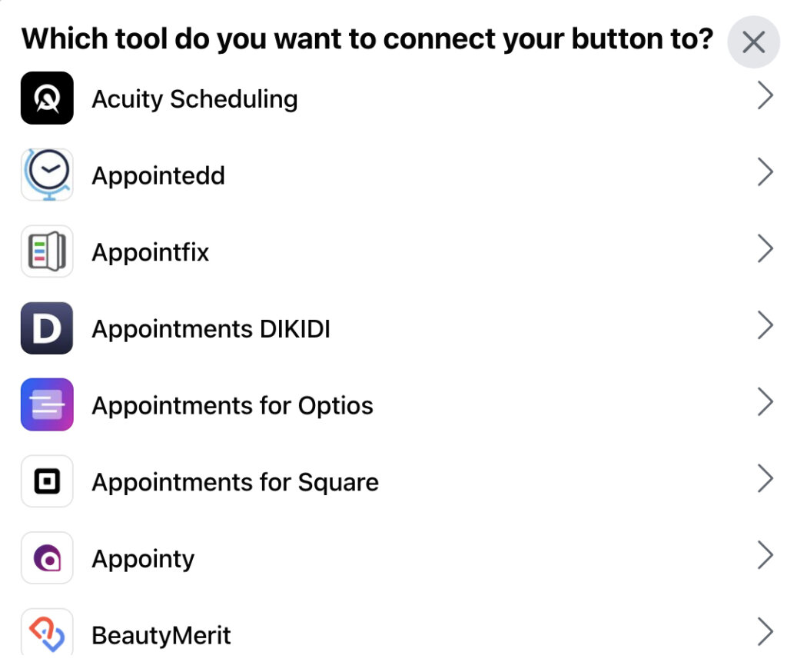Select the Acuity Scheduling icon
Viewport: 787px width, 672px height.
tap(45, 98)
